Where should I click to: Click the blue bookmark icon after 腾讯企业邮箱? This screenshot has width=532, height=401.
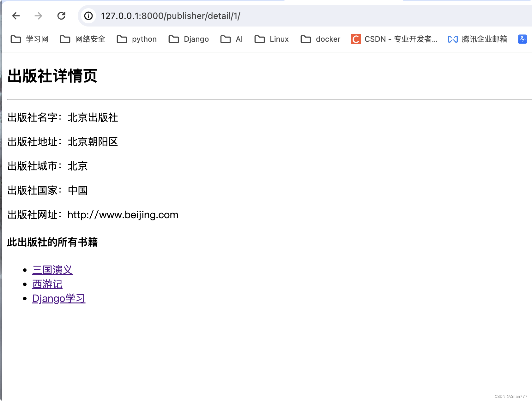(x=523, y=39)
